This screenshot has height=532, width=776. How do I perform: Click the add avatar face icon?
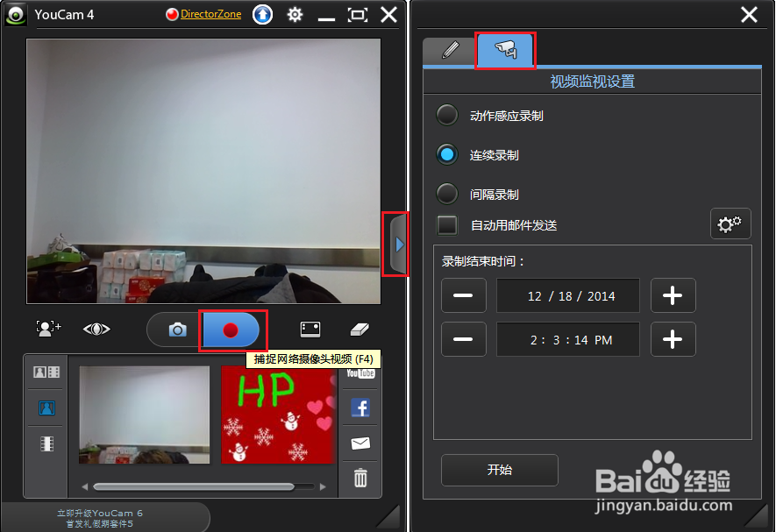click(48, 329)
